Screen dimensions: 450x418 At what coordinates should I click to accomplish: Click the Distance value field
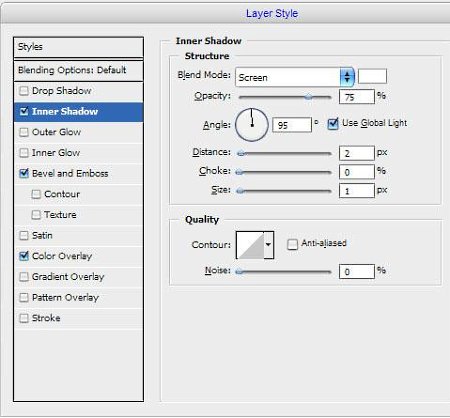[x=357, y=153]
